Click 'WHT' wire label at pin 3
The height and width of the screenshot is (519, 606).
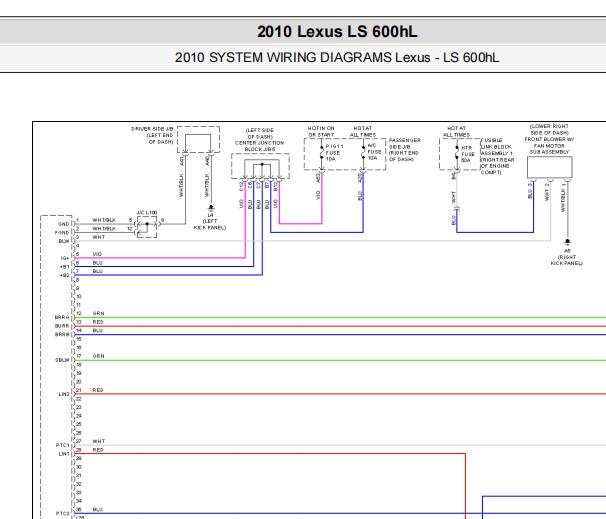tap(99, 237)
